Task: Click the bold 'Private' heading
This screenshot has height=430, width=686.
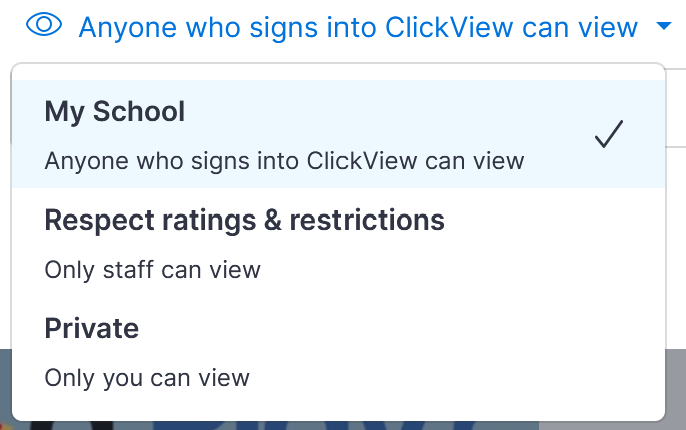Action: [91, 328]
